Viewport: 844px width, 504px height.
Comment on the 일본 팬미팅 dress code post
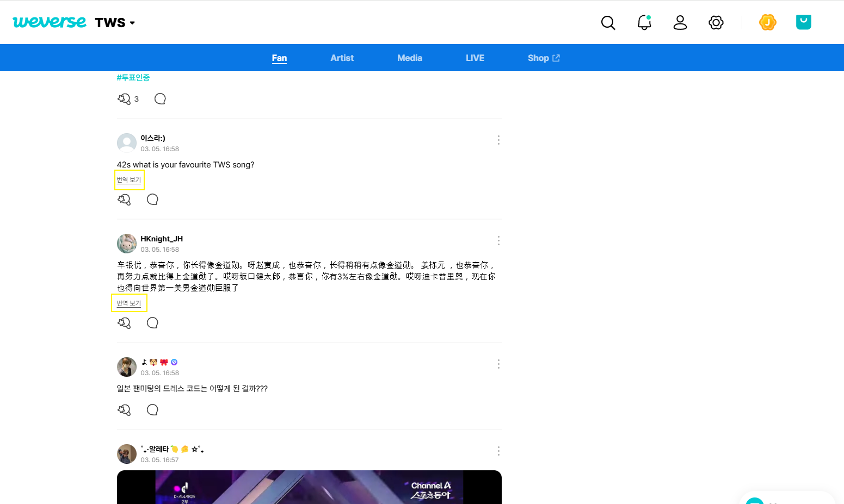(152, 410)
